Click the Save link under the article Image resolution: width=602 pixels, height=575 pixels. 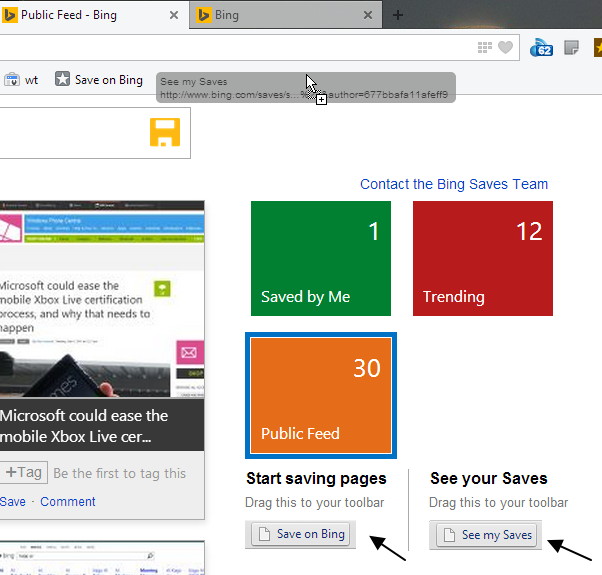[13, 502]
